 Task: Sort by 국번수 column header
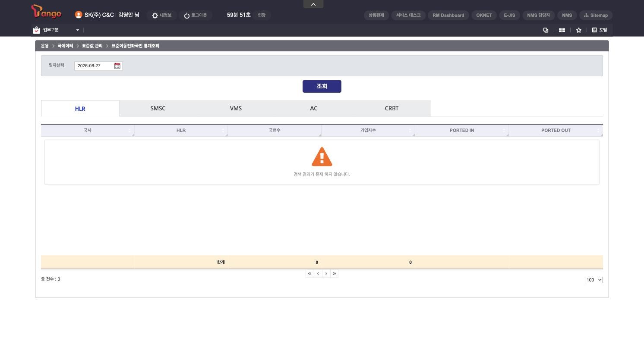[275, 130]
